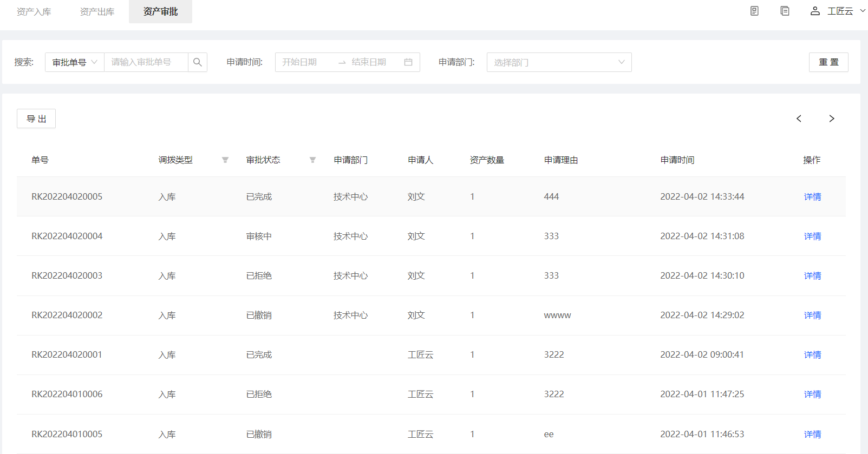Expand the 工匠云 user menu
The width and height of the screenshot is (868, 454).
pos(846,11)
